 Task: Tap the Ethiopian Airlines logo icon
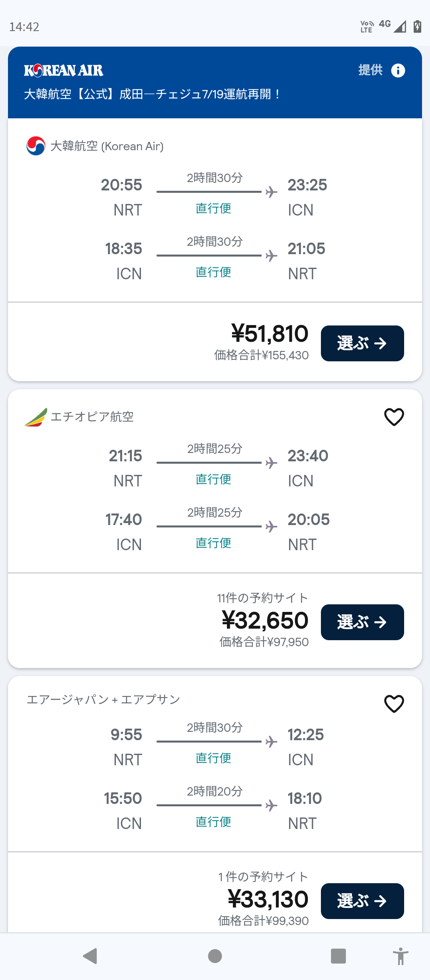(36, 417)
